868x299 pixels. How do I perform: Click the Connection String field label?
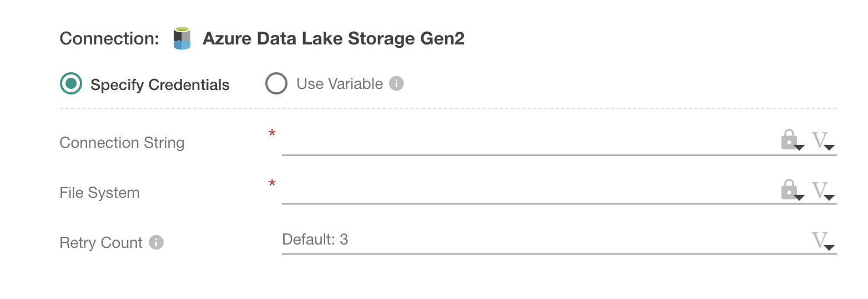122,143
